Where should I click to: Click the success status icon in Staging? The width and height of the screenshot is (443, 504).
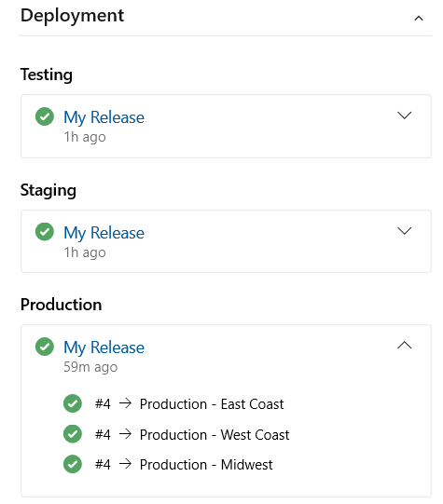45,231
